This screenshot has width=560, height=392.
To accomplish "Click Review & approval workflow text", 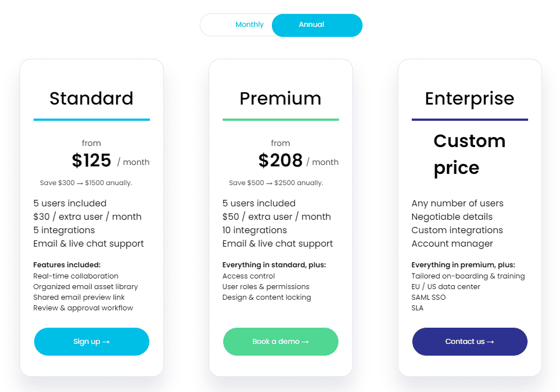I will [83, 308].
